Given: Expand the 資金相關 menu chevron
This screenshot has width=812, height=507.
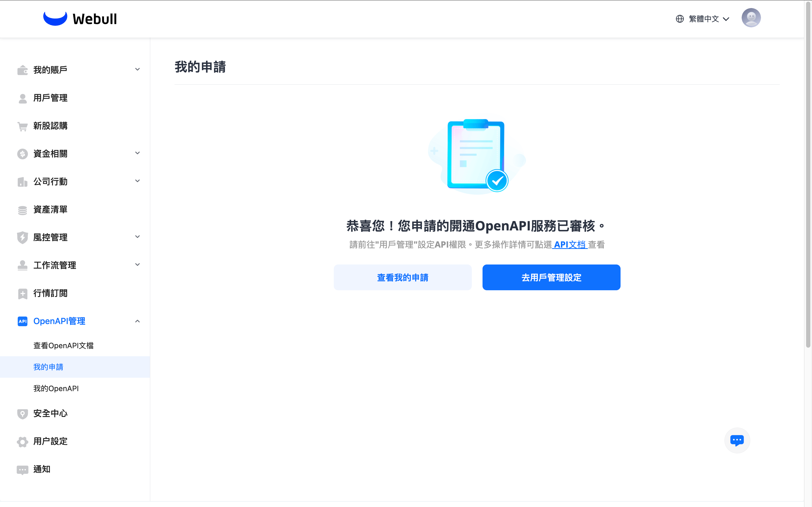Looking at the screenshot, I should click(137, 153).
